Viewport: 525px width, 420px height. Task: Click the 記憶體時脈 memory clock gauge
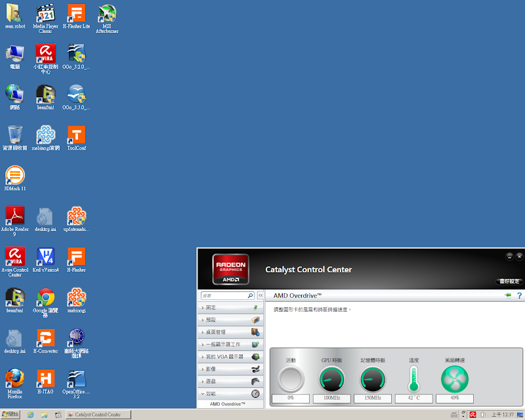click(373, 379)
